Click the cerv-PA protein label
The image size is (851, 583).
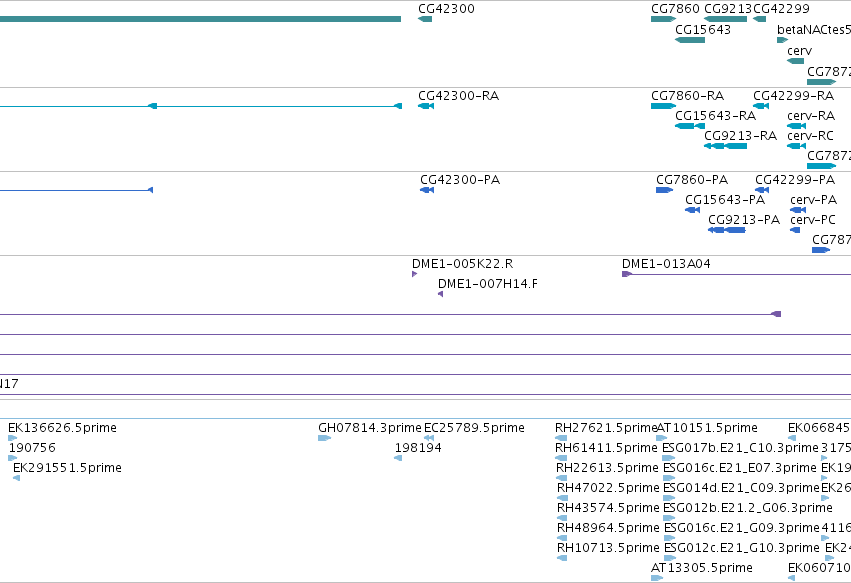point(814,200)
